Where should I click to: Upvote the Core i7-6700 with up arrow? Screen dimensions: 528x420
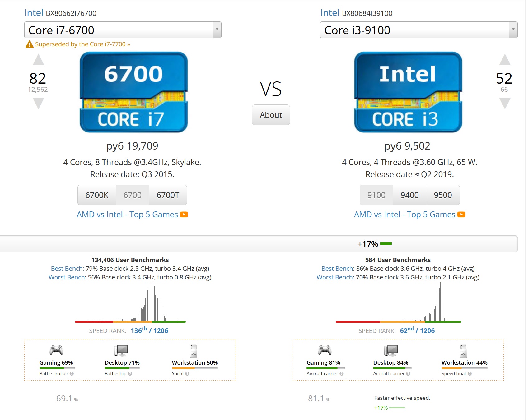(x=38, y=60)
